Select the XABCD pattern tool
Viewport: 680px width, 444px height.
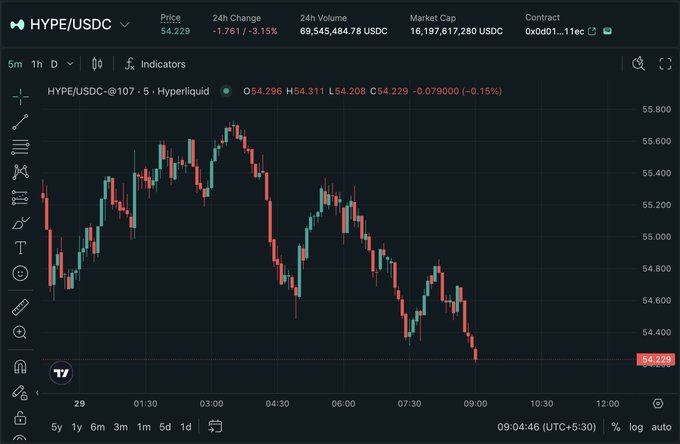20,172
